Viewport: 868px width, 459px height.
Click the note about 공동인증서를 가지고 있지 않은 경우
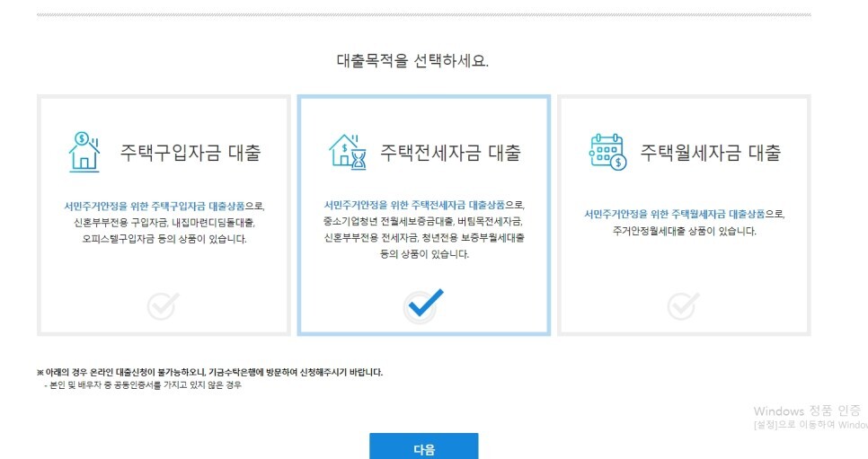point(143,384)
